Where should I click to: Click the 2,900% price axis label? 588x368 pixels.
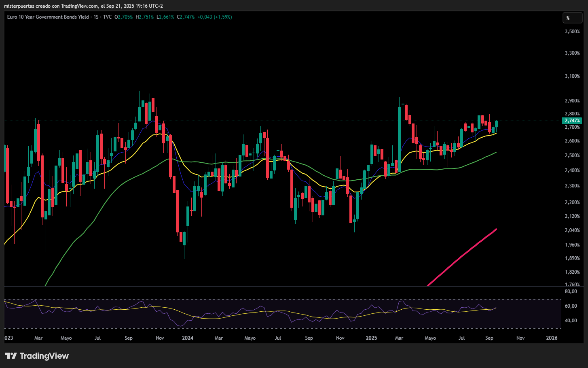(x=572, y=100)
